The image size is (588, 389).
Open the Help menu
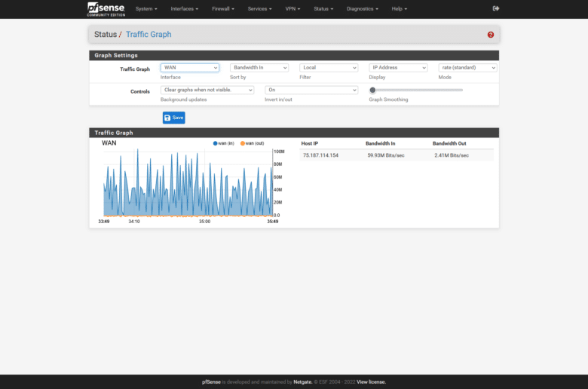(399, 8)
